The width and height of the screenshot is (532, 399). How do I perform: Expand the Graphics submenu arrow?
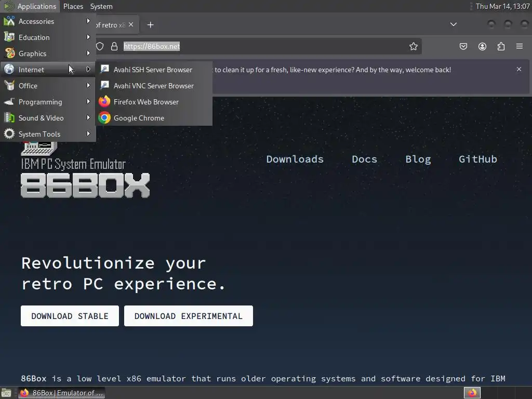tap(88, 54)
